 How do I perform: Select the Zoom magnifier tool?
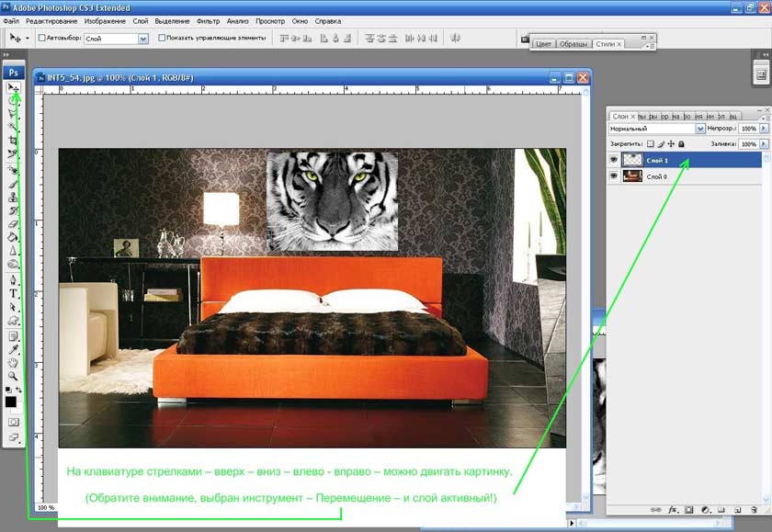click(13, 376)
